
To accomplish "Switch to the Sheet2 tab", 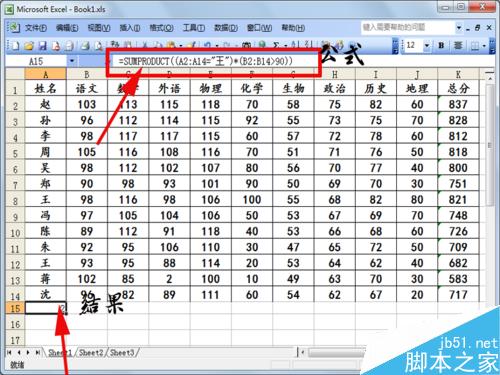I will tap(91, 352).
